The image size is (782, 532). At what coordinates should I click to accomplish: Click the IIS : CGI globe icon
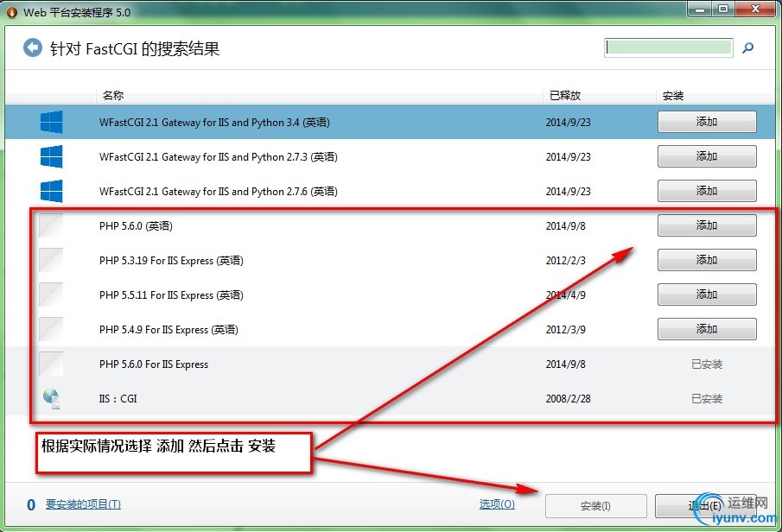[x=51, y=399]
